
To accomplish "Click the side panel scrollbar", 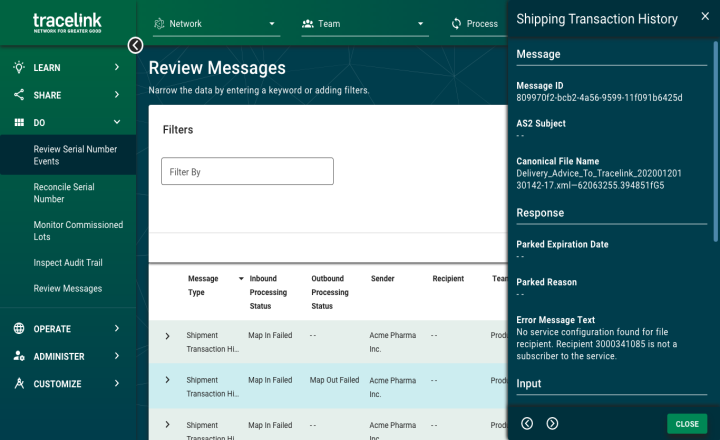I will click(x=715, y=141).
